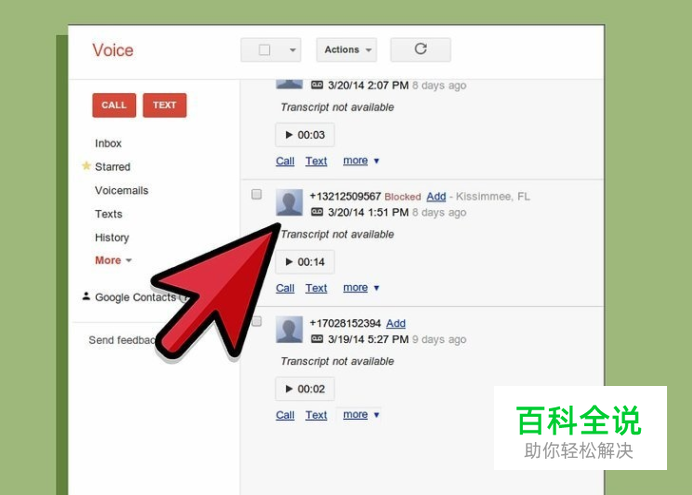
Task: Select checkbox for +17028152394 message
Action: pos(257,321)
